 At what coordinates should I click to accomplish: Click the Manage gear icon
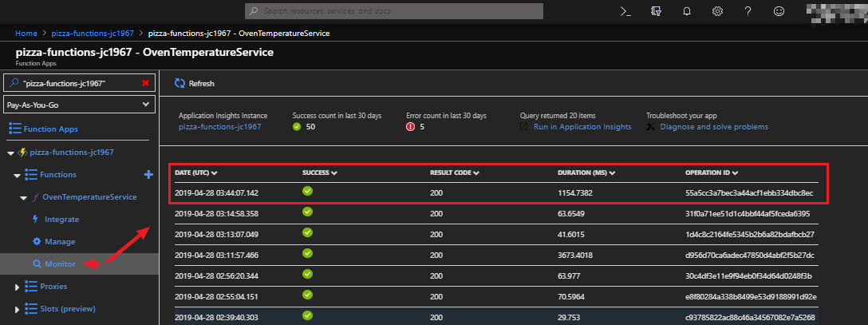click(x=37, y=241)
